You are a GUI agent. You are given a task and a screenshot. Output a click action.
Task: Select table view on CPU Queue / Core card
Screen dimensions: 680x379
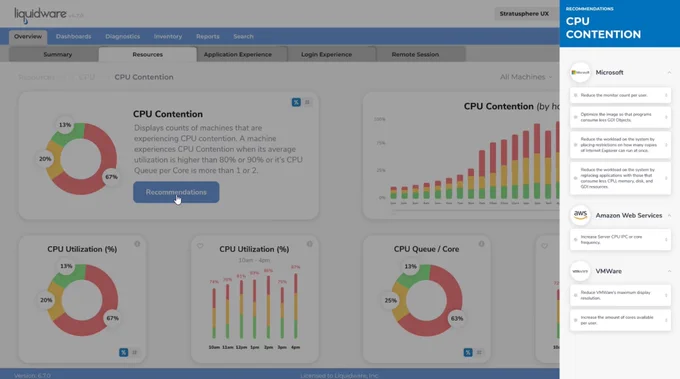point(479,352)
